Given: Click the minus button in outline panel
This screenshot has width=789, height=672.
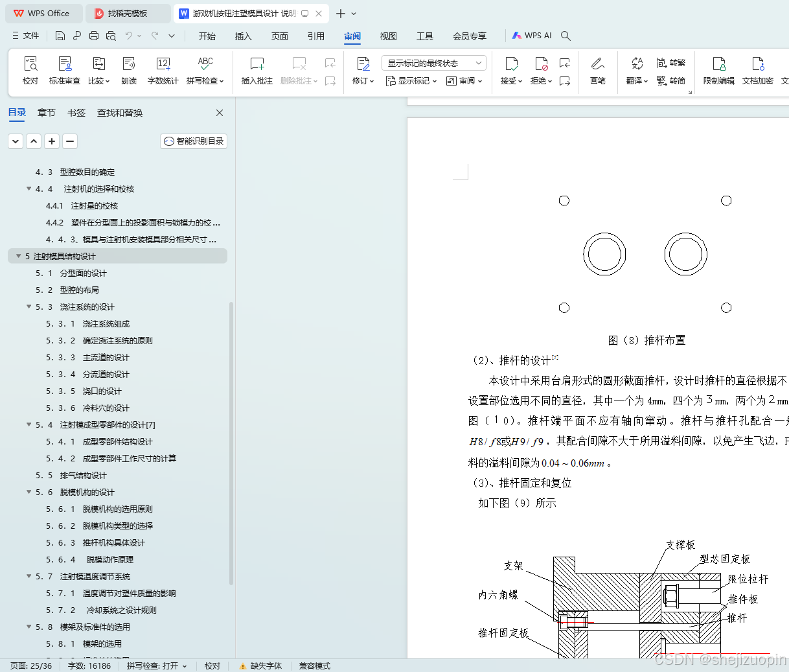Looking at the screenshot, I should pyautogui.click(x=70, y=141).
